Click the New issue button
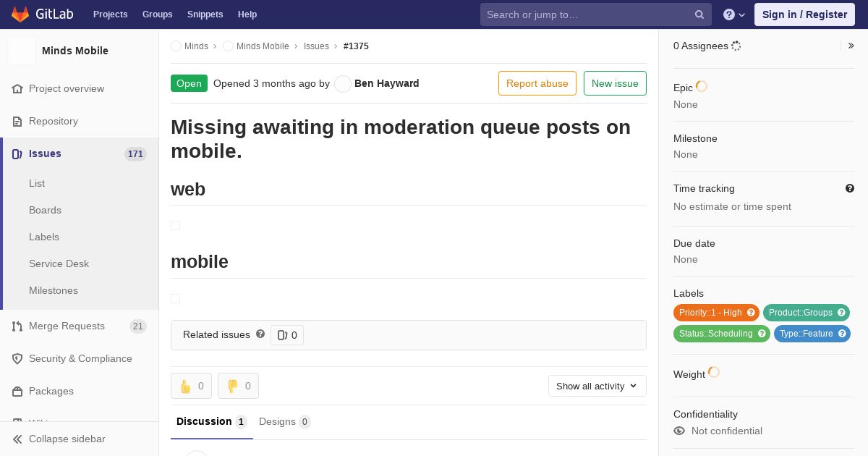 coord(615,83)
